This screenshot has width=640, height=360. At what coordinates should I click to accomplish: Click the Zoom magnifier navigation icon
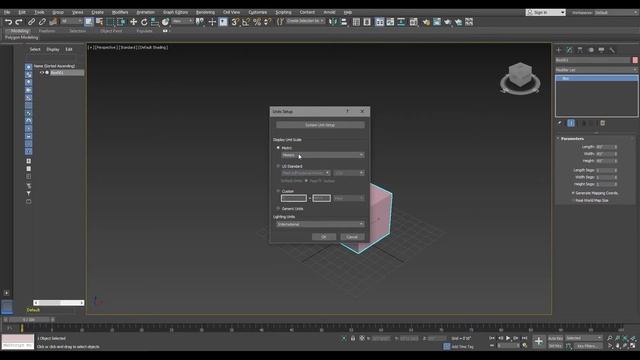click(609, 338)
